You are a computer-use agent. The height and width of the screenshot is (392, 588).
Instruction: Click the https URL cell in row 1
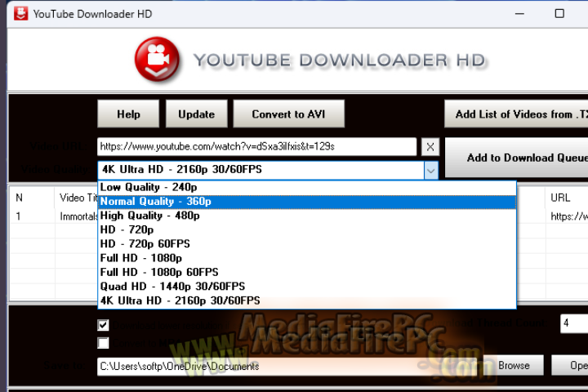pos(568,216)
